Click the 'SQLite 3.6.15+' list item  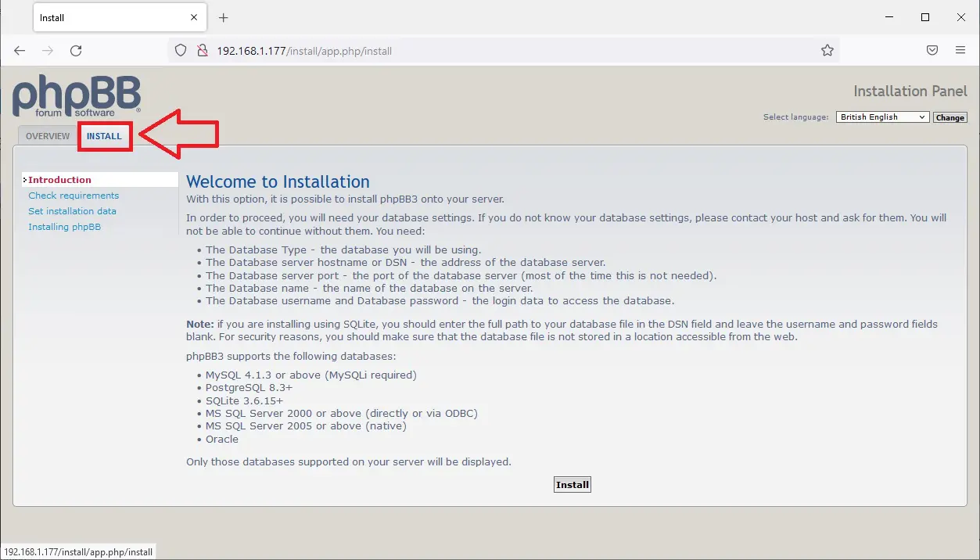coord(244,400)
